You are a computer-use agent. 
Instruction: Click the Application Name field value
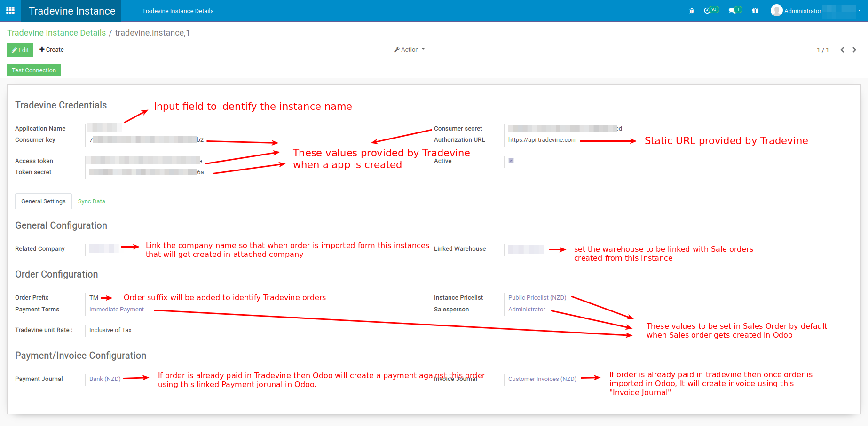tap(104, 128)
